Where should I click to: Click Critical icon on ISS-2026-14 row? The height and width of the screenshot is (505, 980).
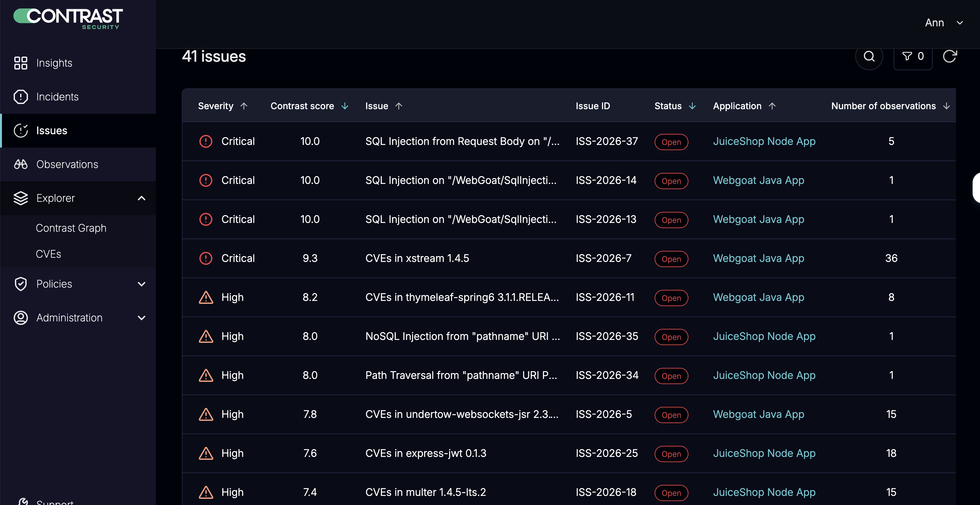click(x=206, y=180)
